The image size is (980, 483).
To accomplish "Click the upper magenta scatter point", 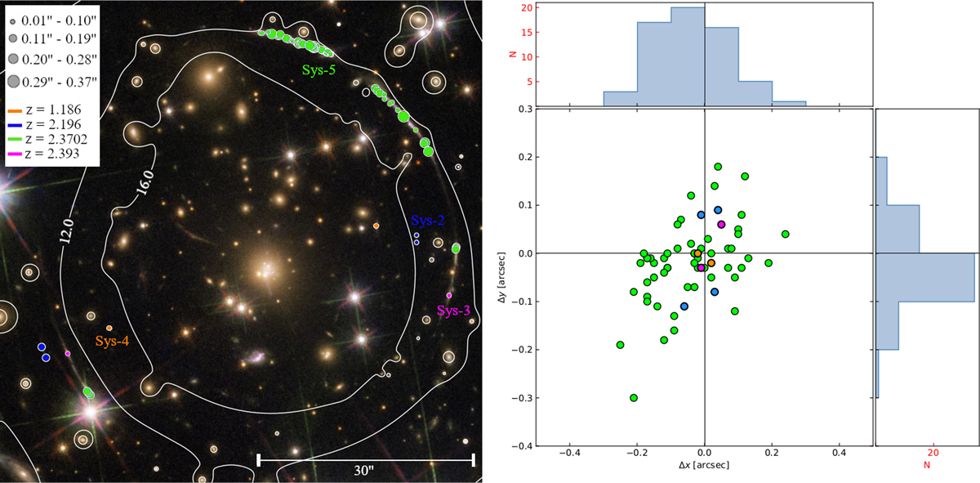I will [721, 224].
